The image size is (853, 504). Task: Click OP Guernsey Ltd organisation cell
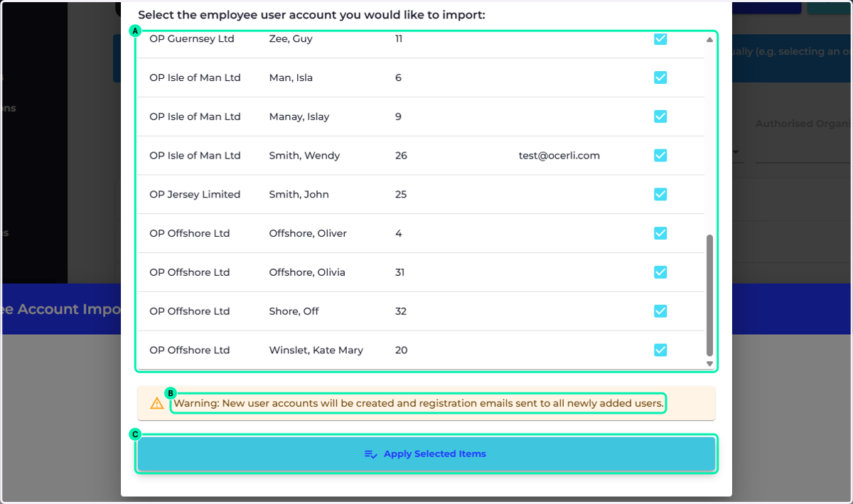(x=192, y=39)
